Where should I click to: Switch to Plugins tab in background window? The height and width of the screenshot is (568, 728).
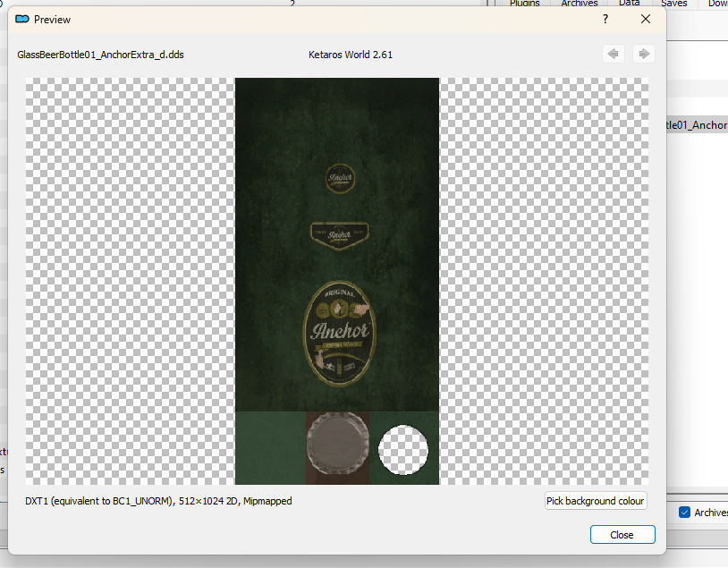525,4
